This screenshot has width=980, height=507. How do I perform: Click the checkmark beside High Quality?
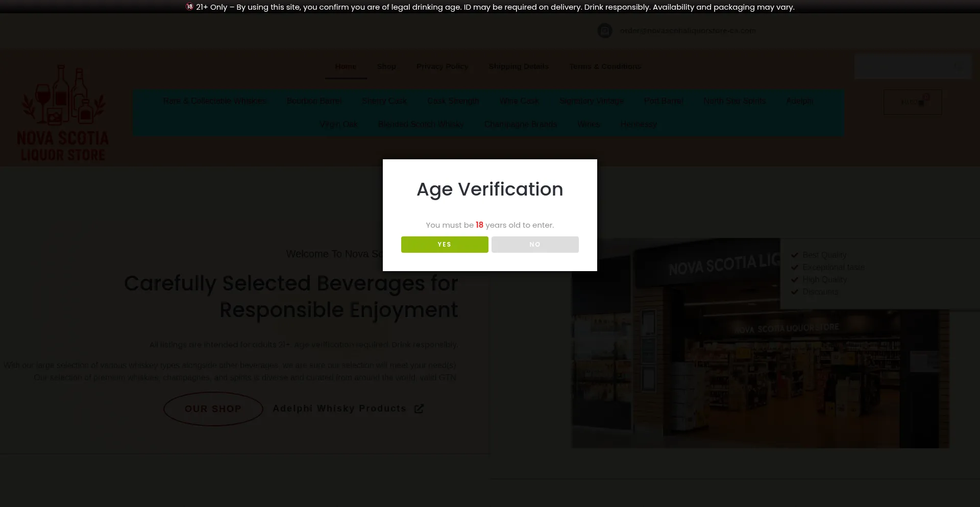click(795, 279)
